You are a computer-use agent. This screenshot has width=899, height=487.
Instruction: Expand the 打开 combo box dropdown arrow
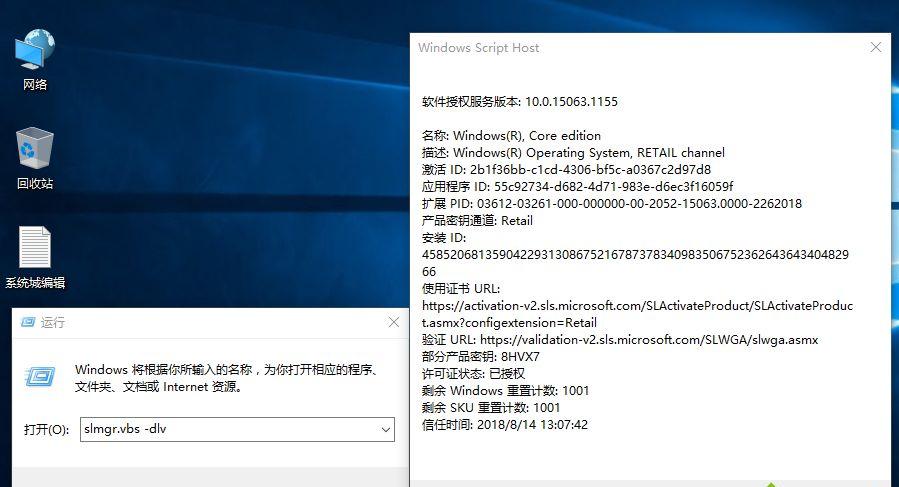(386, 430)
